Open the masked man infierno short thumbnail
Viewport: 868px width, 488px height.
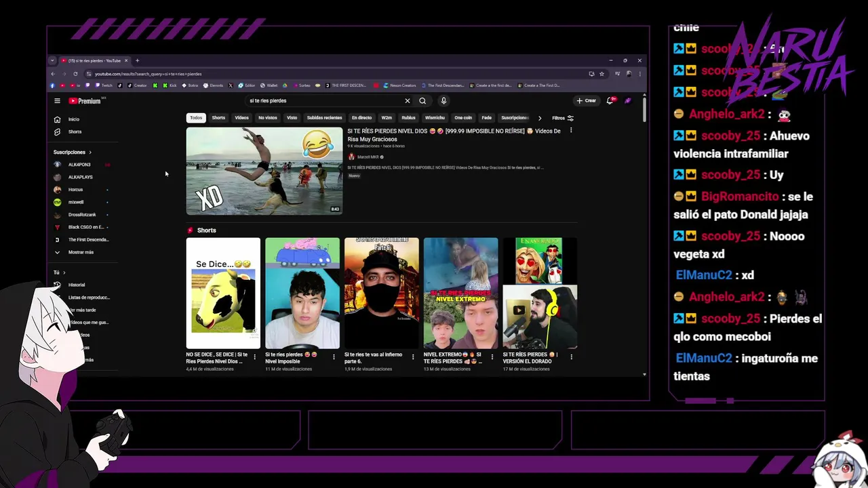(x=382, y=293)
